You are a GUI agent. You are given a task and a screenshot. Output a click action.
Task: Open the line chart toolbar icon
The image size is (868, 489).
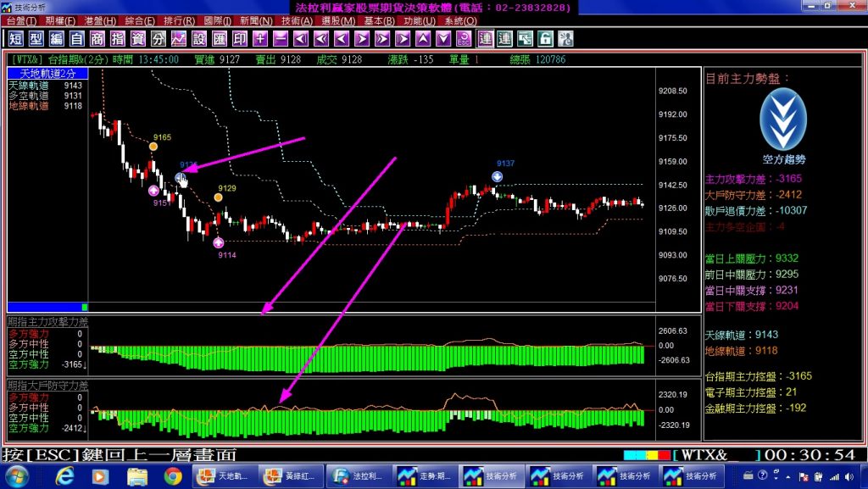(x=179, y=38)
